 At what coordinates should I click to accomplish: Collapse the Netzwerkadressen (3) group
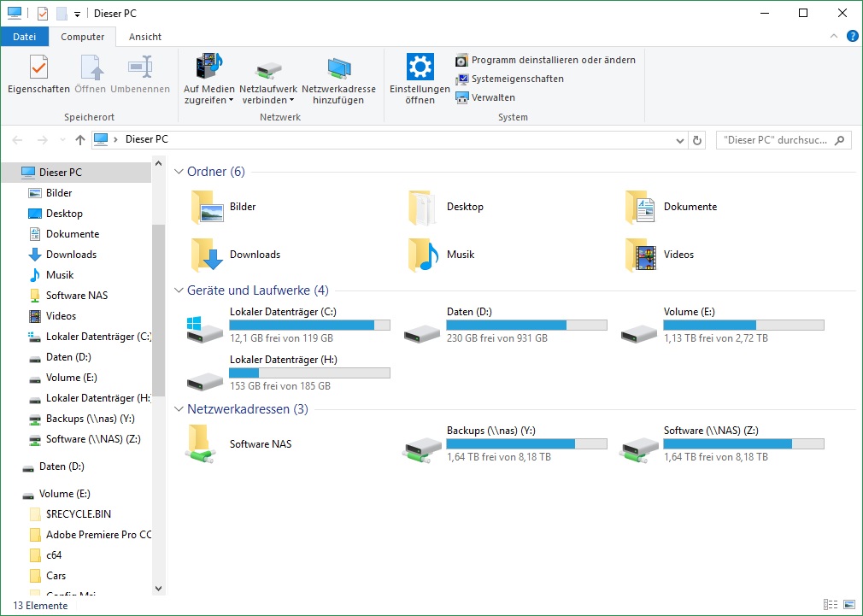coord(179,409)
